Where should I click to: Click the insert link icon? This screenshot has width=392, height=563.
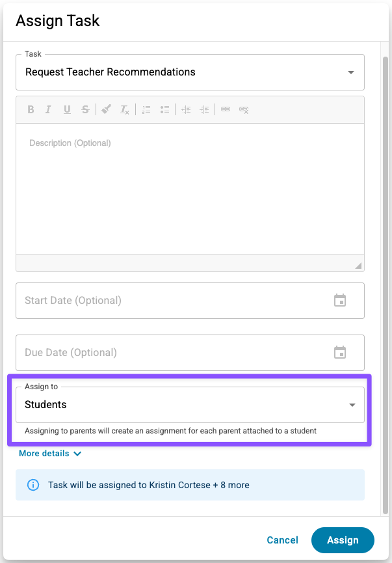[x=226, y=110]
